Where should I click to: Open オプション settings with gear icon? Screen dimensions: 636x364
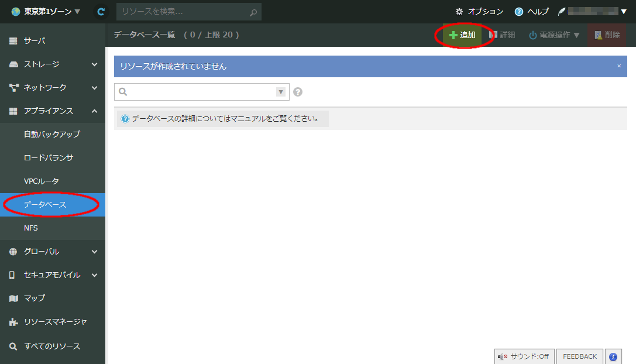(479, 12)
